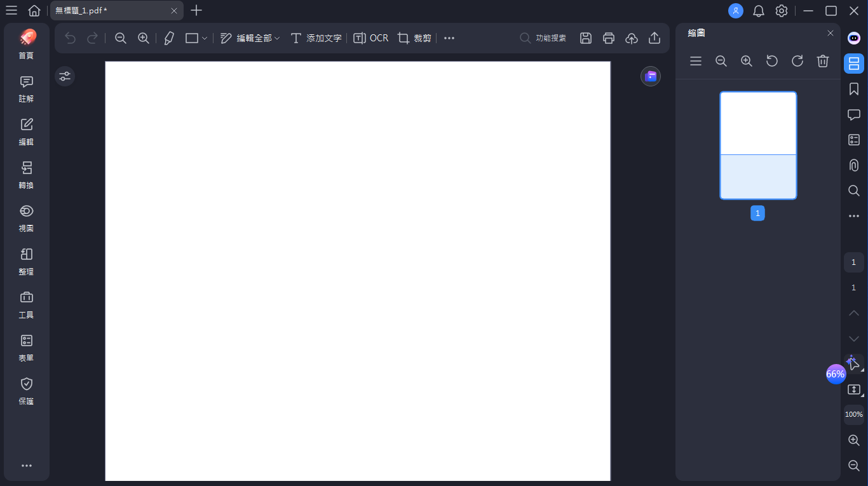The image size is (868, 486).
Task: Open the 100% zoom level field
Action: point(854,415)
